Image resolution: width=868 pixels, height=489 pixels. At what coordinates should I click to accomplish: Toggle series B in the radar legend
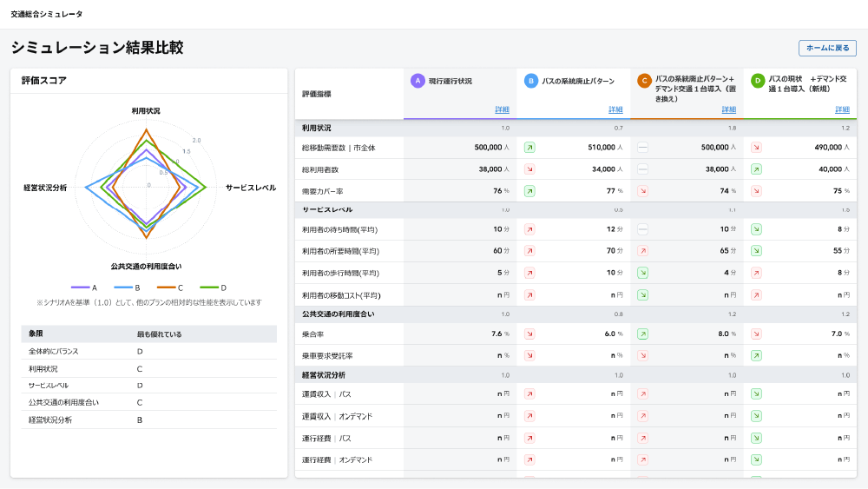pos(128,287)
